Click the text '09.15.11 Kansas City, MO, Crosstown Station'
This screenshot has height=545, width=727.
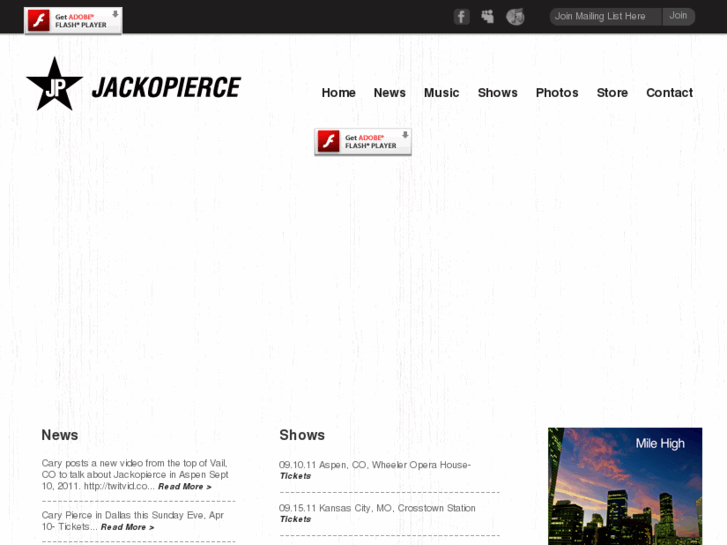(x=377, y=508)
